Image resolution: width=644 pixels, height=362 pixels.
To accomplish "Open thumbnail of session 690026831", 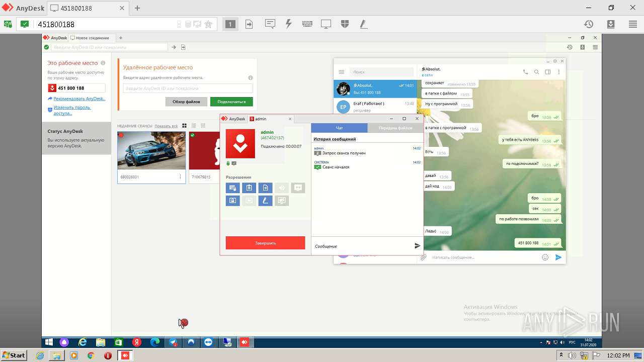I will coord(151,151).
